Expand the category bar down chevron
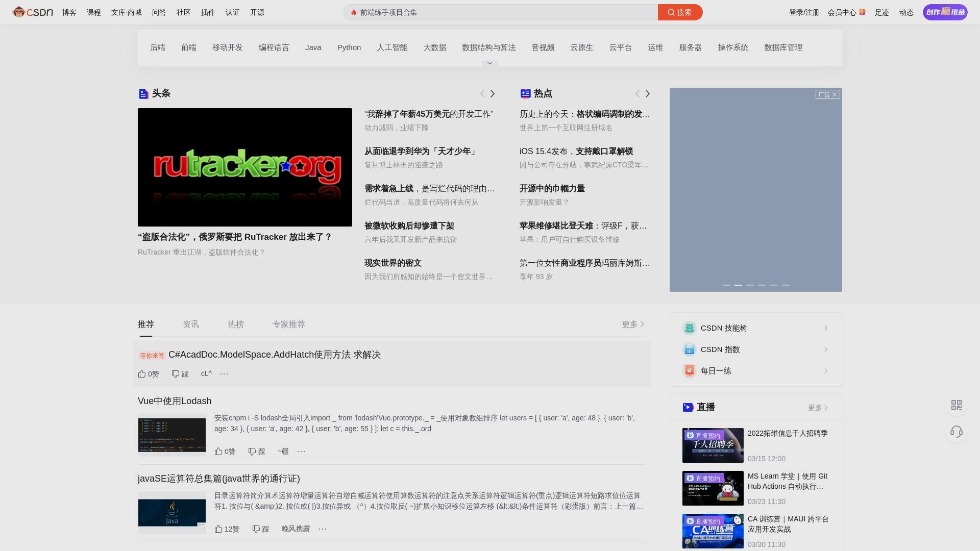 coord(489,63)
